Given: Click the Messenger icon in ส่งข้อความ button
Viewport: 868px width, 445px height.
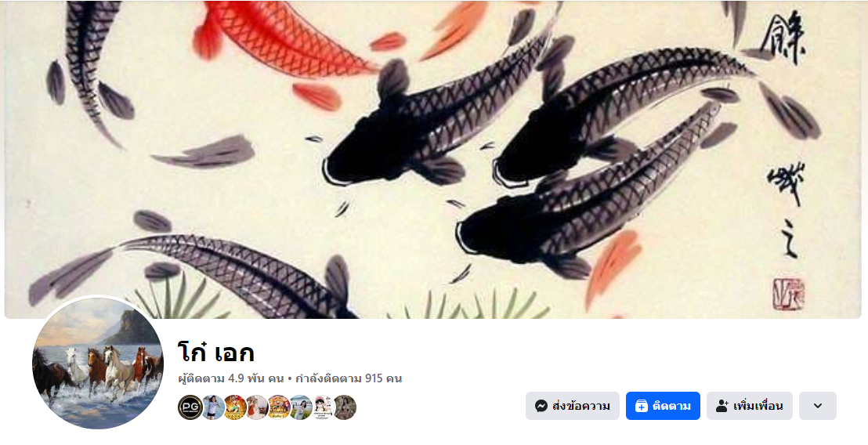Looking at the screenshot, I should click(541, 407).
